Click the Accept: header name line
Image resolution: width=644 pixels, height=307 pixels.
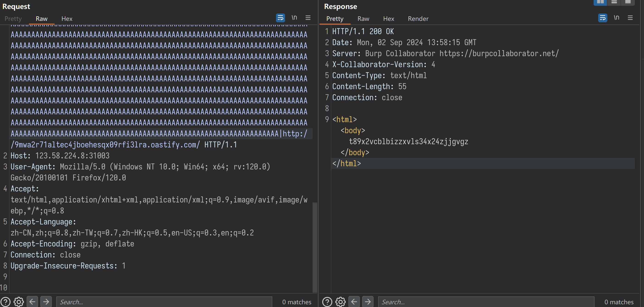pos(25,189)
